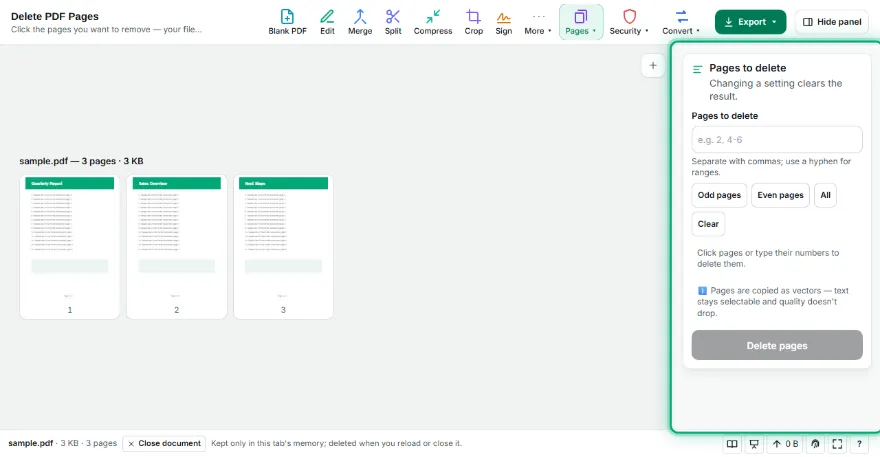The height and width of the screenshot is (457, 880).
Task: Select Odd pages preset
Action: (x=719, y=195)
